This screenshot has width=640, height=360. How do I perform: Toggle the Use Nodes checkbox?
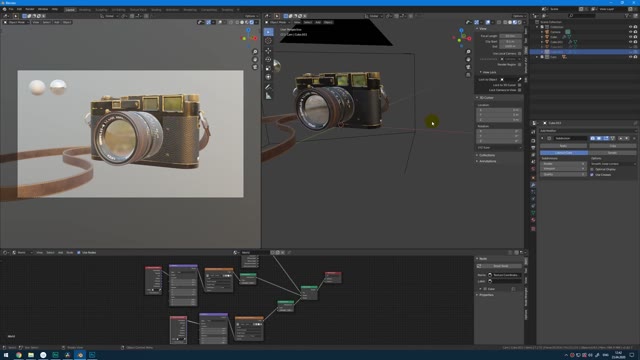point(79,253)
